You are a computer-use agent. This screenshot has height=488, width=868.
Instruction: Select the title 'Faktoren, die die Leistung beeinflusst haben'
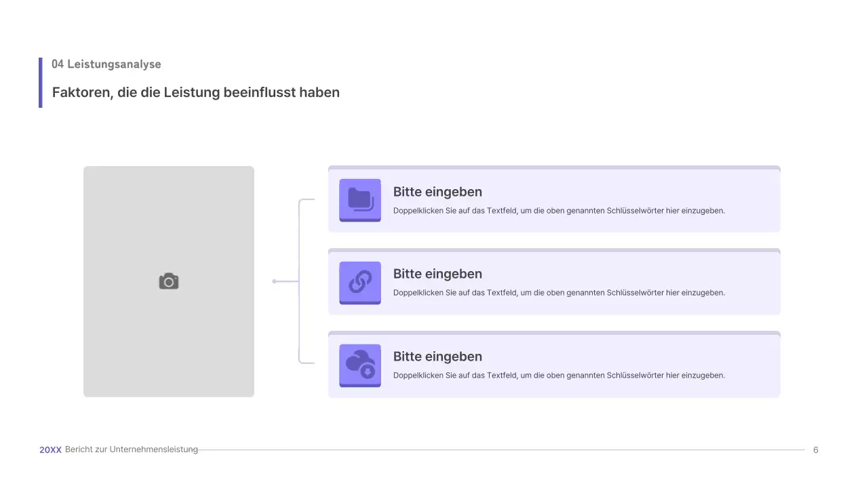[196, 92]
